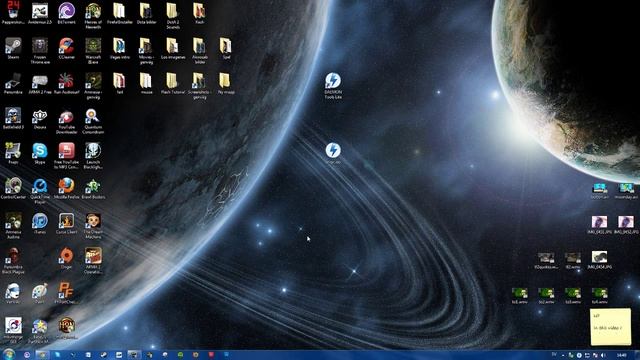640x360 pixels.
Task: Open the QuickTime Player shortcut
Action: [x=40, y=191]
